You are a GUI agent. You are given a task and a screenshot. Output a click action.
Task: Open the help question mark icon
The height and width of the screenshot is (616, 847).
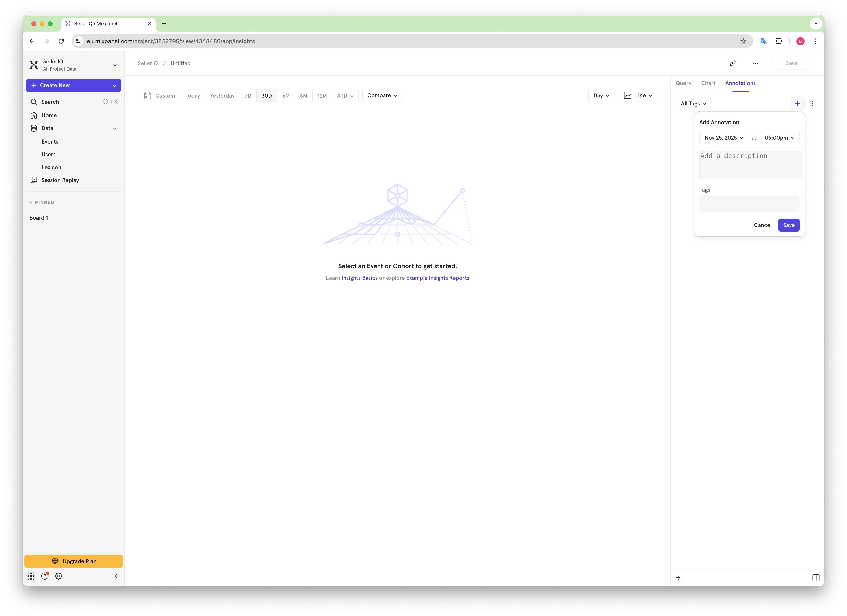[45, 576]
